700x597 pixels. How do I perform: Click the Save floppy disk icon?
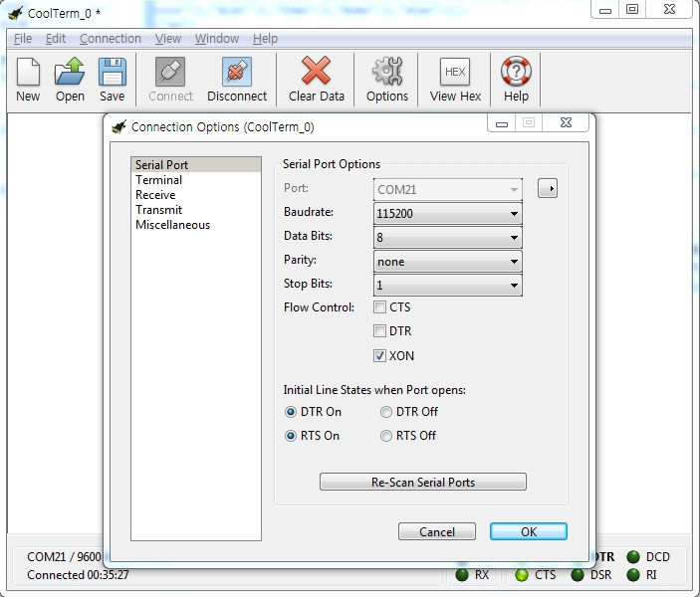pyautogui.click(x=113, y=73)
